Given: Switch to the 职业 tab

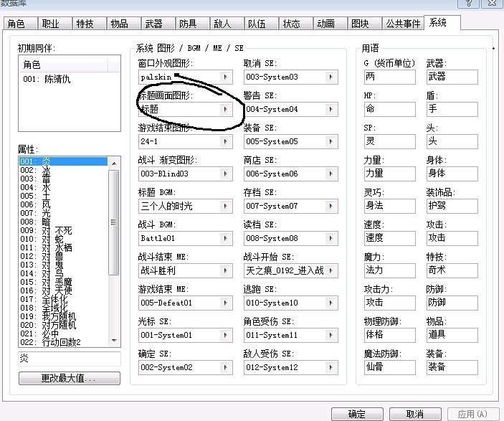Looking at the screenshot, I should pos(55,24).
